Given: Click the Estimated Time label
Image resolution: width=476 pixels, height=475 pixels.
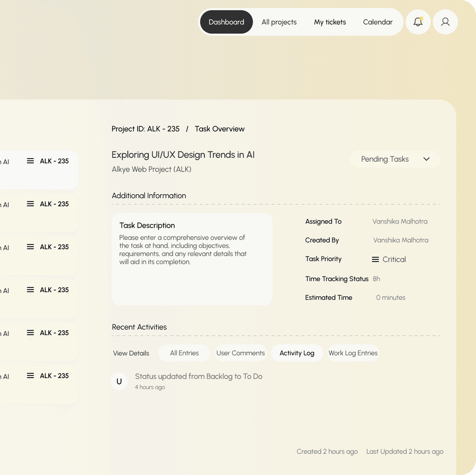Looking at the screenshot, I should 329,298.
